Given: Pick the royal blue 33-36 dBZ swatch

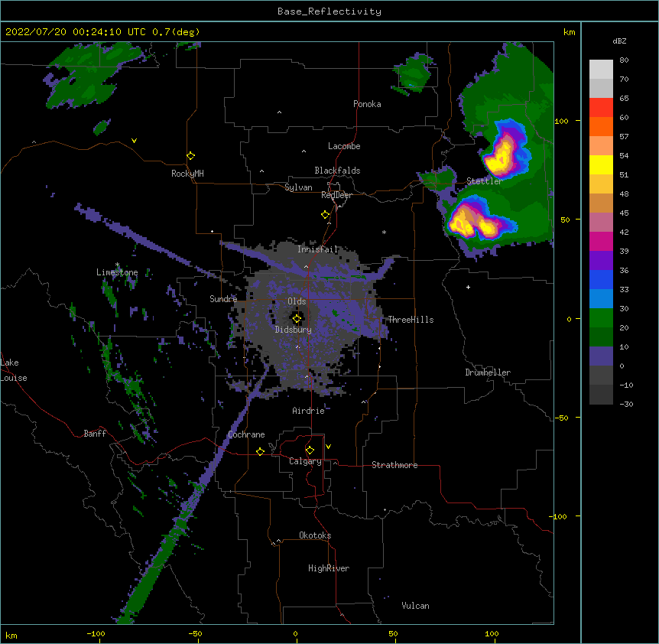Looking at the screenshot, I should (601, 279).
